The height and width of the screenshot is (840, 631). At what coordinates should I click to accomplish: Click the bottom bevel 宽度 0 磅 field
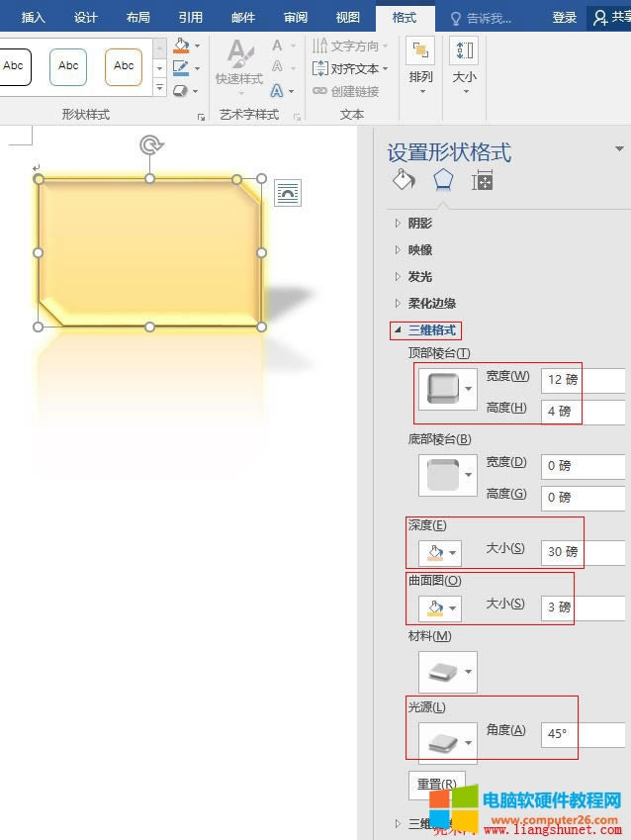click(584, 467)
